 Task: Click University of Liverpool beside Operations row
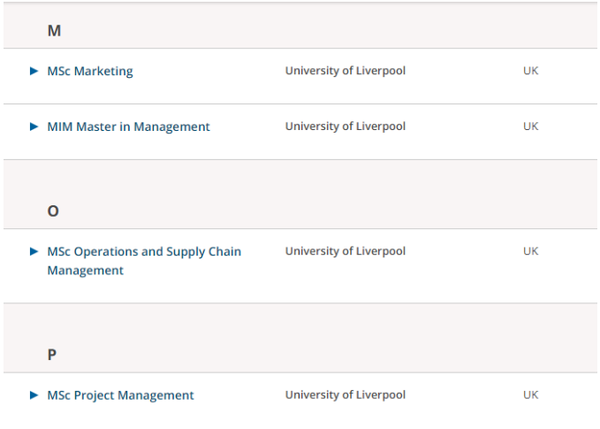345,251
